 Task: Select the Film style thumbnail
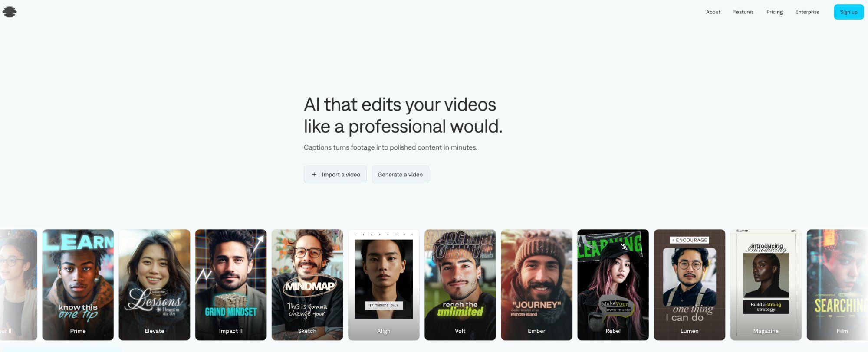[837, 285]
